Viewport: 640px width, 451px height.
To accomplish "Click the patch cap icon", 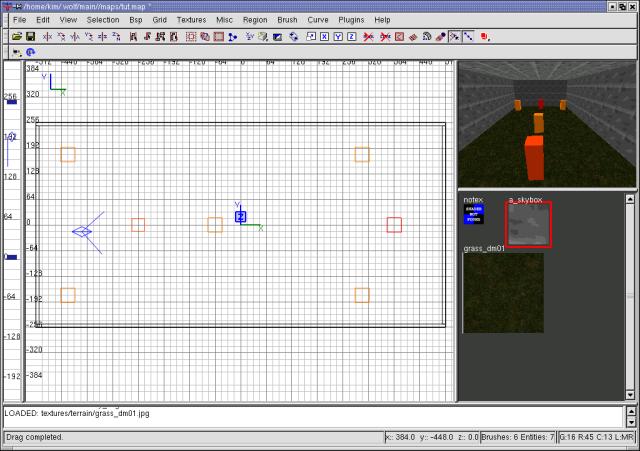I will coord(441,37).
